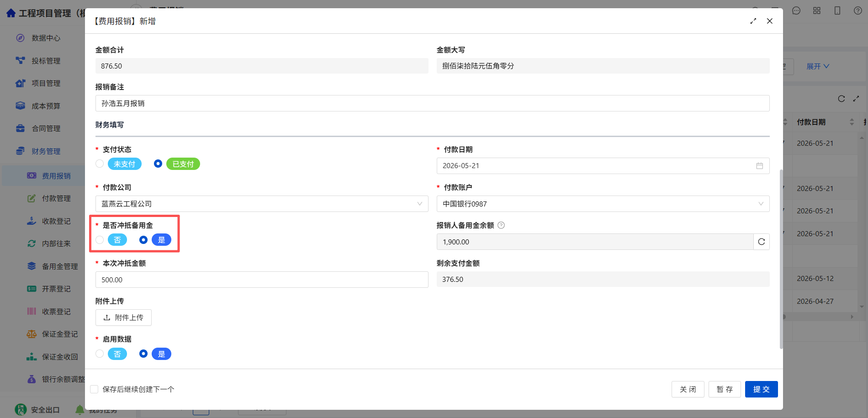
Task: Click 暂存 button
Action: tap(725, 389)
